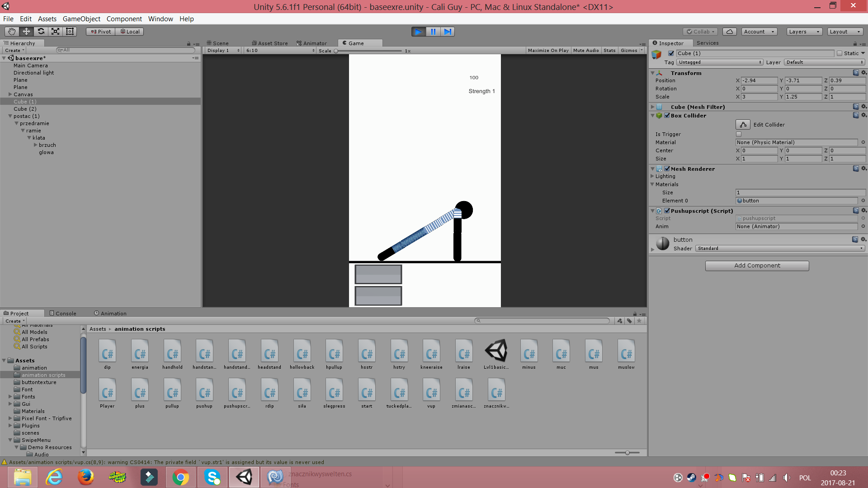Viewport: 868px width, 488px height.
Task: Open Firefox from the taskbar
Action: 85,477
